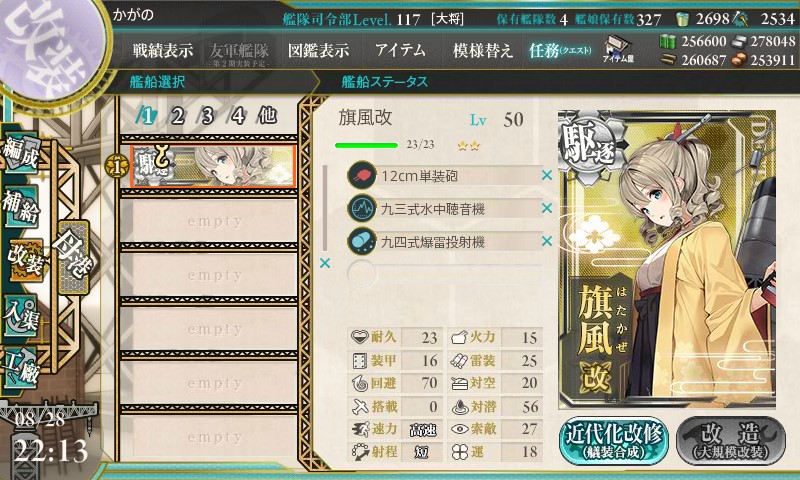Click the 九三式水中聴音機 sonar icon

point(362,209)
